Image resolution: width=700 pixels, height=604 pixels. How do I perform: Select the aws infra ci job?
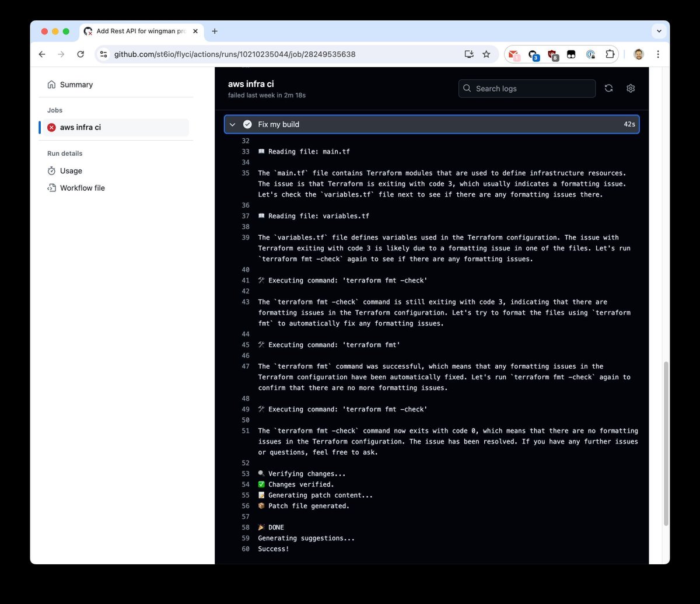(116, 127)
